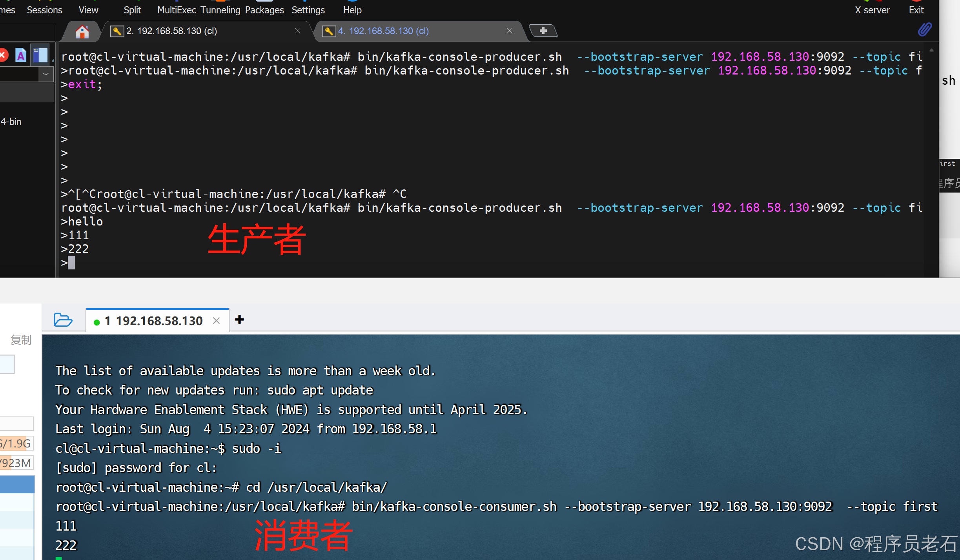Add a new MobaXterm terminal tab
The width and height of the screenshot is (960, 560).
[x=543, y=31]
